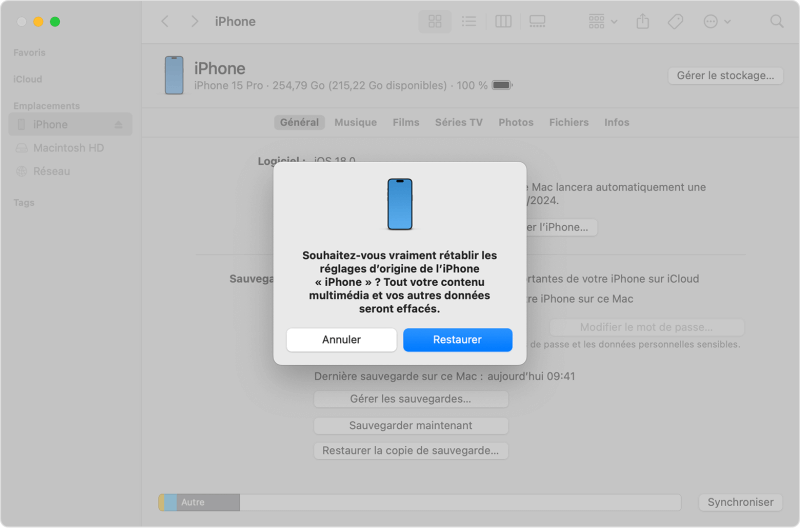Click the Emplacements sidebar heading
Screen dimensions: 800x528
tap(46, 106)
